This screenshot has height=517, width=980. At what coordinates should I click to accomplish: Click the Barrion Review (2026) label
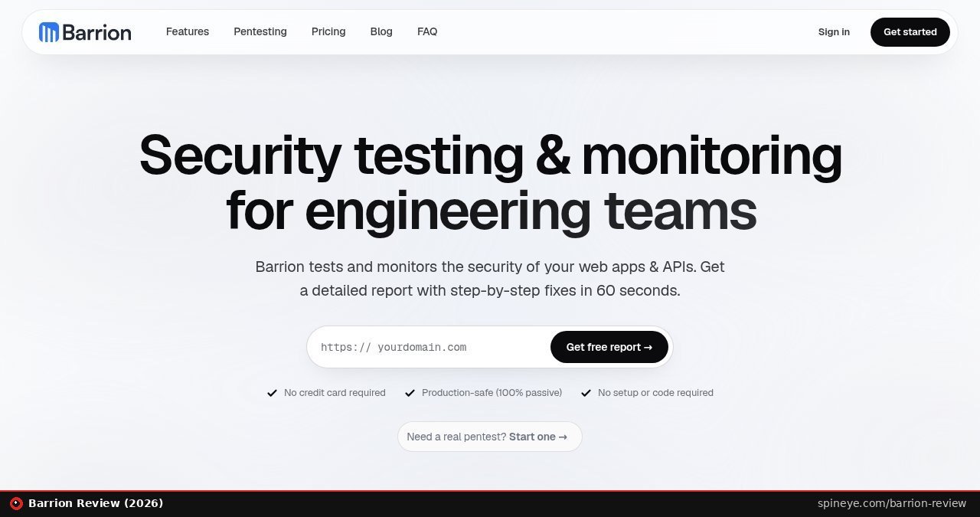pyautogui.click(x=96, y=503)
